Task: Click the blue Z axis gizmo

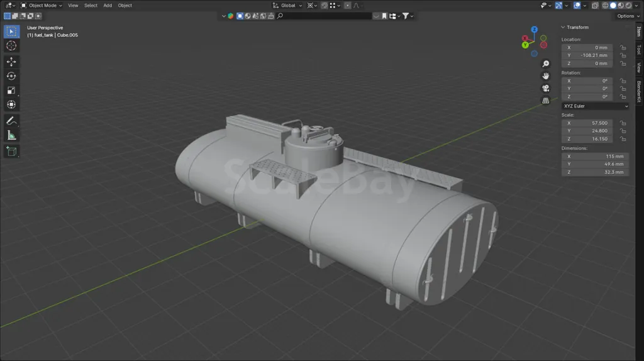Action: pyautogui.click(x=535, y=30)
